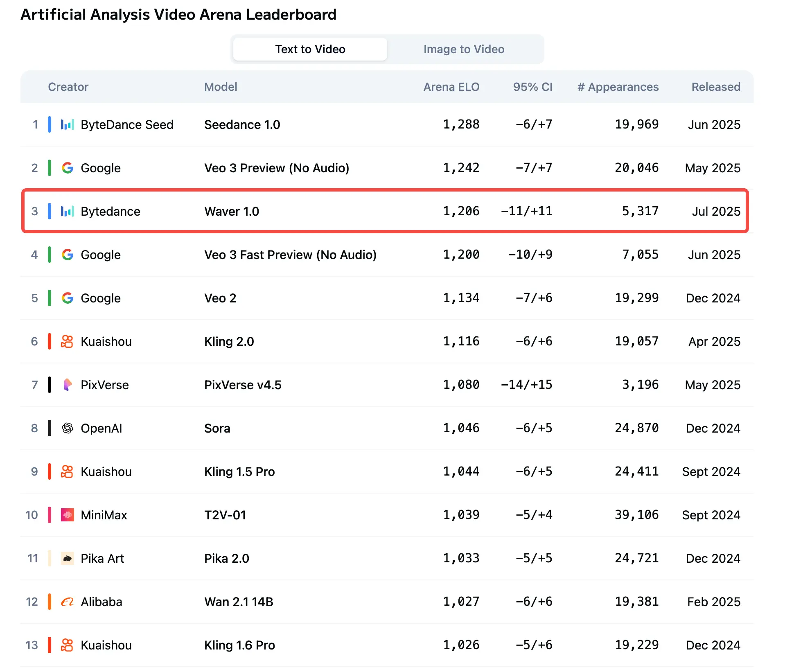Click the Alibaba creator name
This screenshot has width=812, height=672.
[x=101, y=602]
